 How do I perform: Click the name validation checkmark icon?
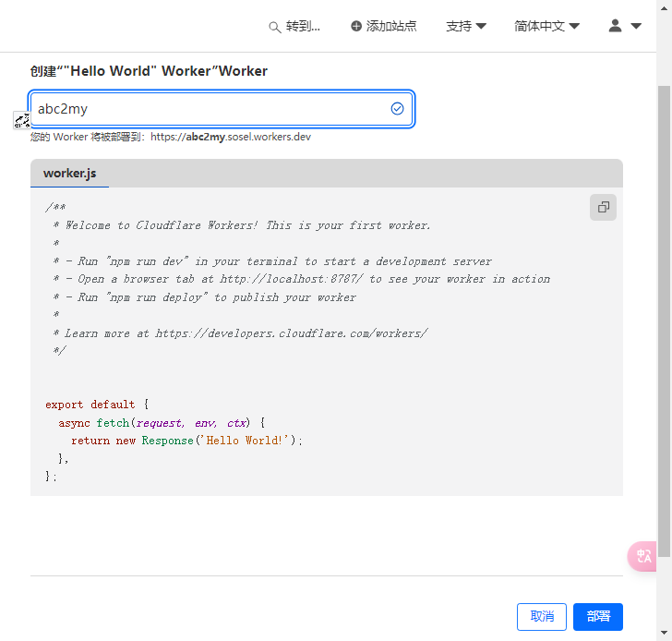[x=397, y=109]
